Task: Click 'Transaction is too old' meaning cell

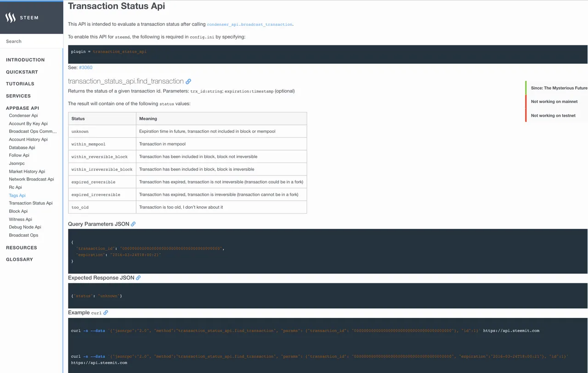Action: pyautogui.click(x=221, y=207)
